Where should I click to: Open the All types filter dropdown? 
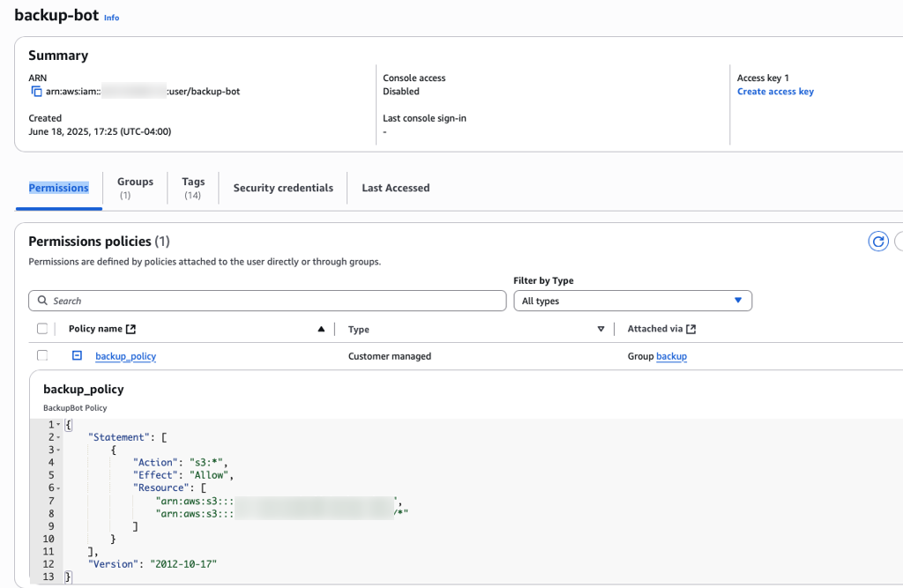(632, 301)
